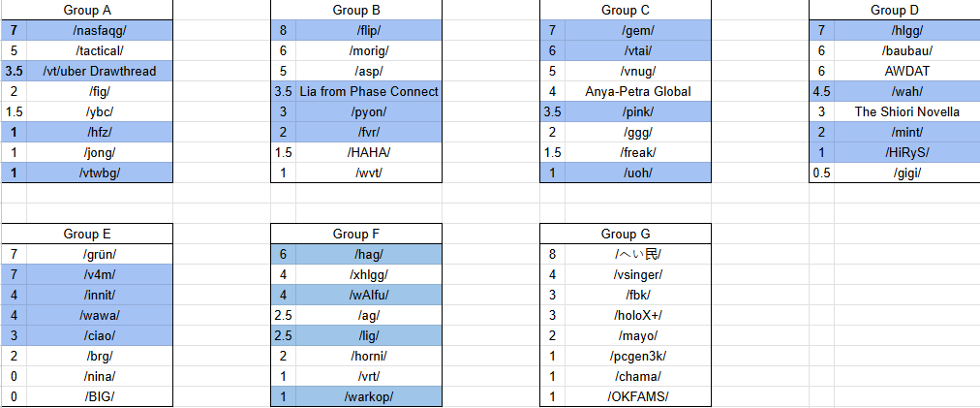The image size is (980, 408).
Task: Click the /pcgen3k/ cell
Action: (x=638, y=356)
